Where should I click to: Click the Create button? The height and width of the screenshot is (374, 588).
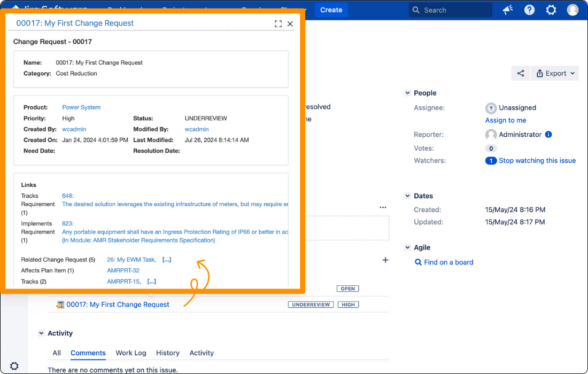[331, 10]
